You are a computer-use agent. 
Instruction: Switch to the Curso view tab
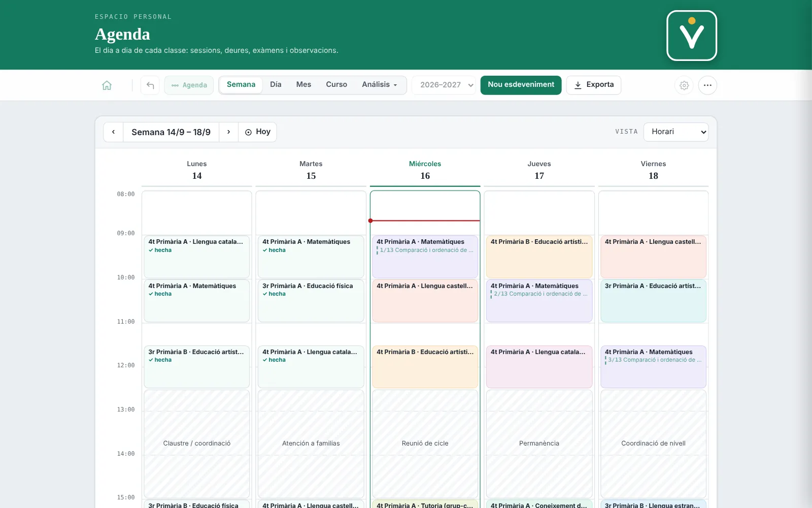click(336, 85)
